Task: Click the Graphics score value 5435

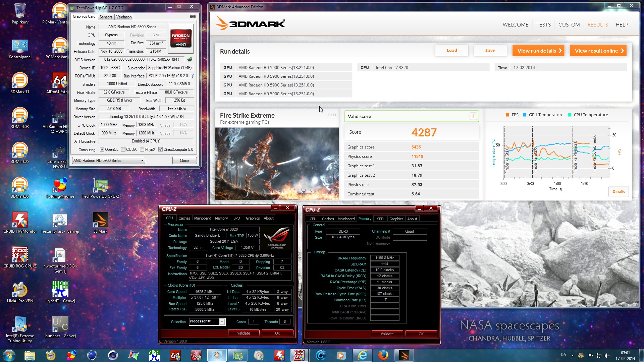Action: coord(416,147)
